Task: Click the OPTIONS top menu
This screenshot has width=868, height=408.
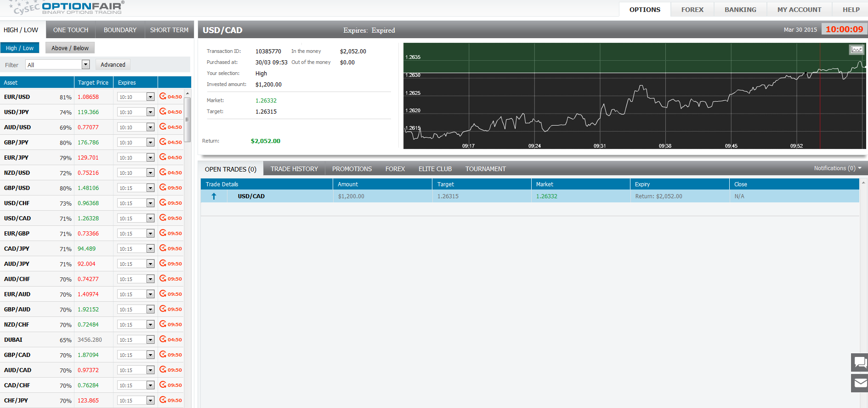Action: [x=645, y=10]
